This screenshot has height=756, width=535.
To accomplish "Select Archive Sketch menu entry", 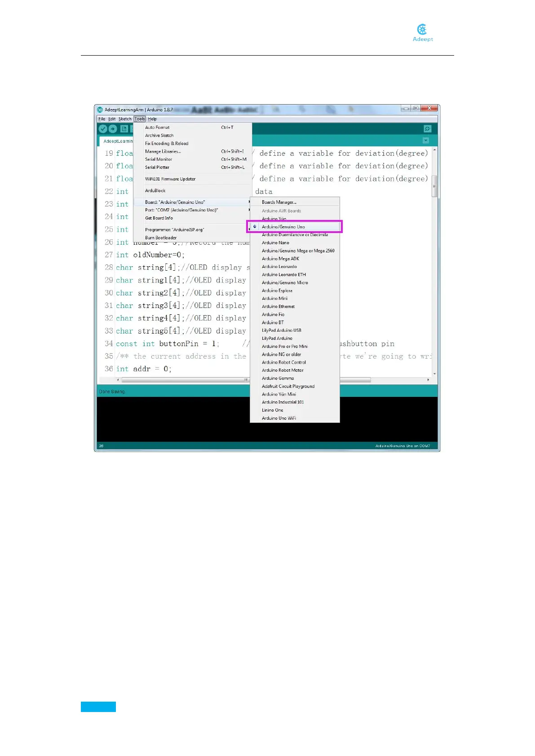I will (192, 136).
